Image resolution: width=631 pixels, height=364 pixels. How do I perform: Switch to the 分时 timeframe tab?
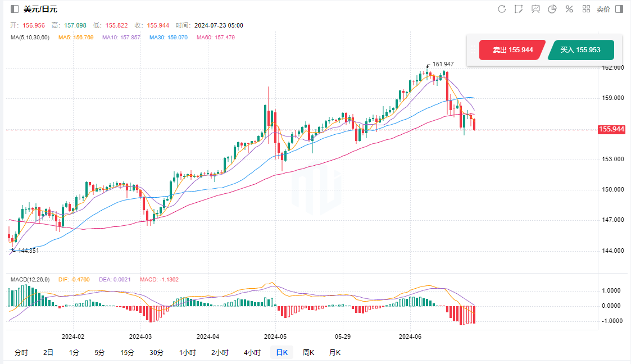(x=21, y=353)
